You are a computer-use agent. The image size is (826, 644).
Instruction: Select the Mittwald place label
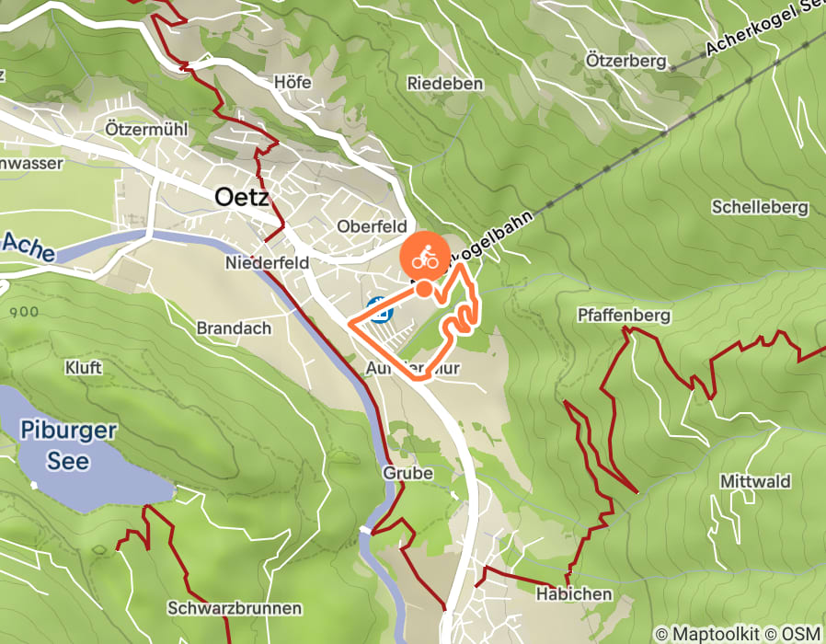pos(755,481)
